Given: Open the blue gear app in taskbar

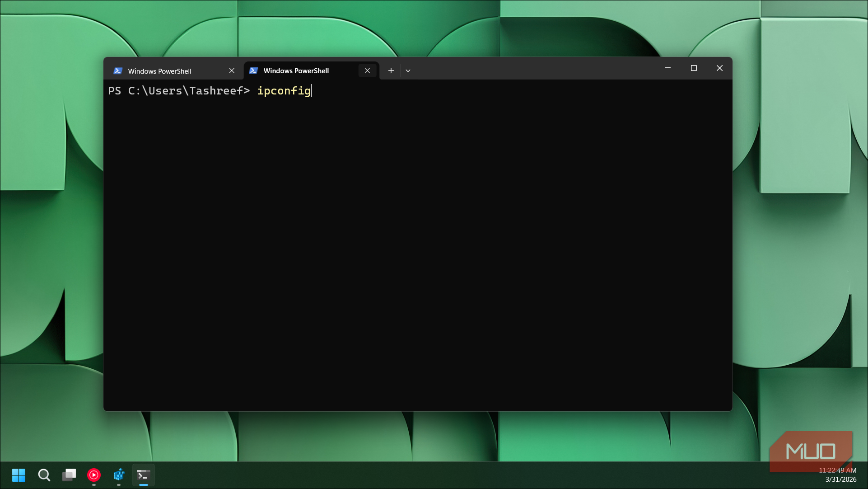Looking at the screenshot, I should [x=119, y=475].
